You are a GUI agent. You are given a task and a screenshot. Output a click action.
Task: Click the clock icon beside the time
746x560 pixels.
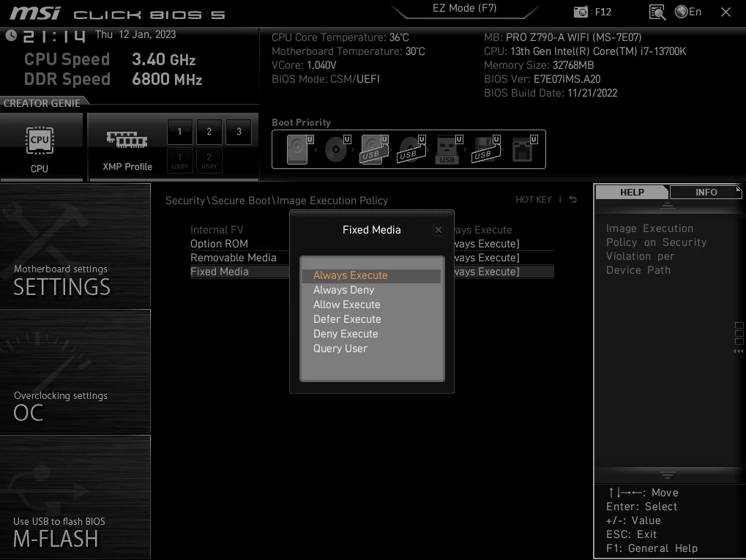click(11, 35)
